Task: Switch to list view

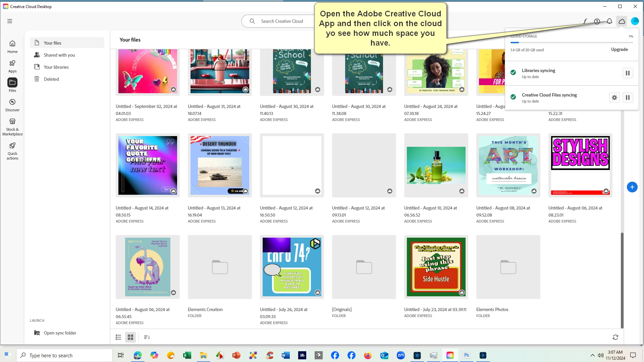Action: point(118,337)
